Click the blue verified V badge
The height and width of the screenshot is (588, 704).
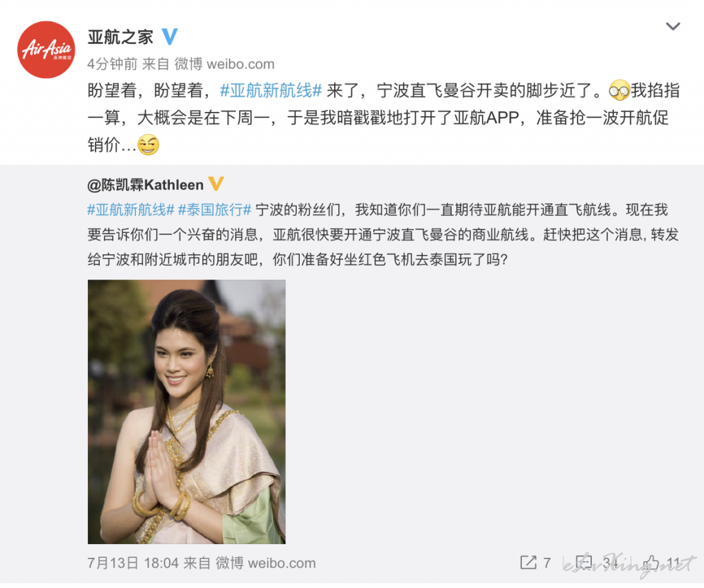pyautogui.click(x=169, y=37)
